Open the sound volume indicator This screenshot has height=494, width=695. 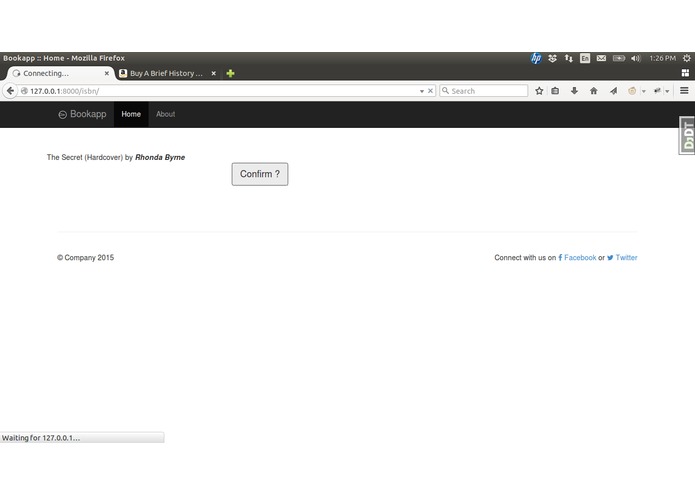636,58
